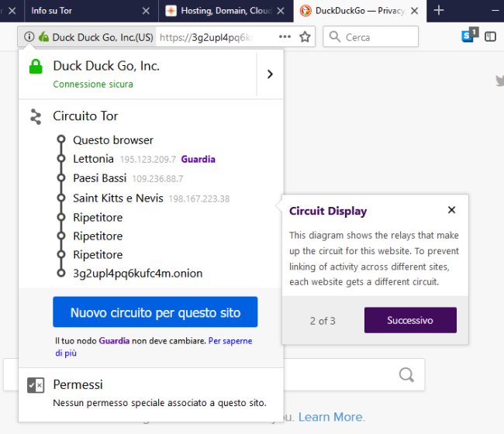
Task: Switch to the Info su Tor tab
Action: click(x=91, y=11)
